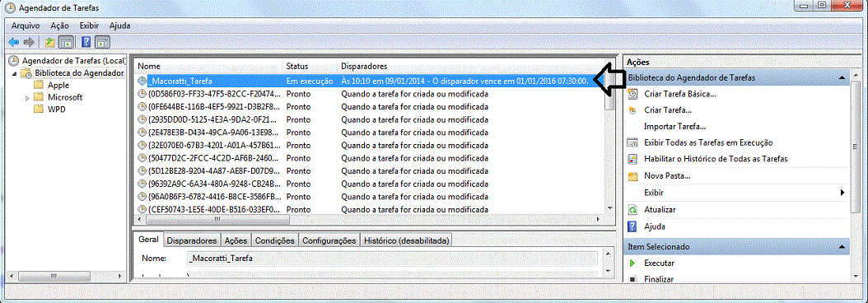Click the clock icon of task {0D586F03-FF33
The image size is (868, 303).
142,94
